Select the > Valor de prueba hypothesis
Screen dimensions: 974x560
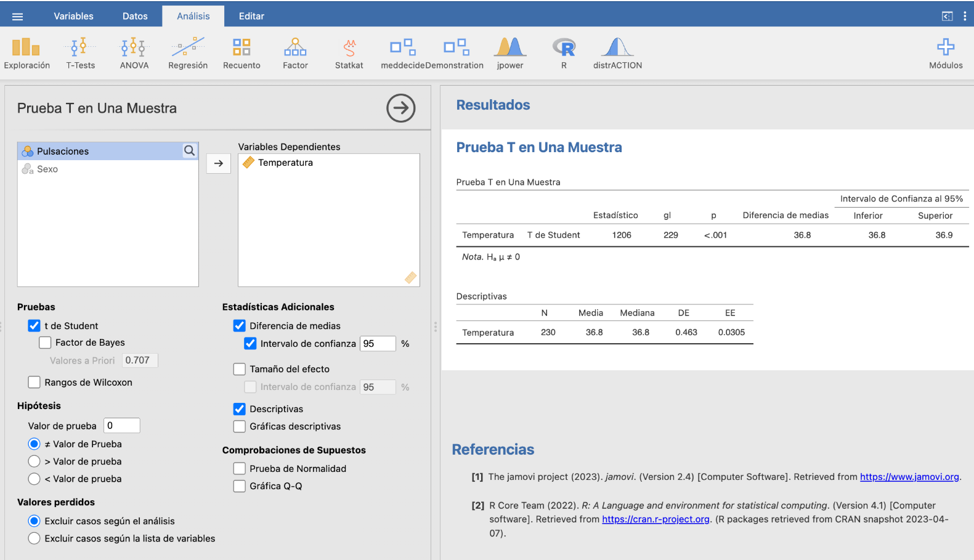click(x=34, y=461)
